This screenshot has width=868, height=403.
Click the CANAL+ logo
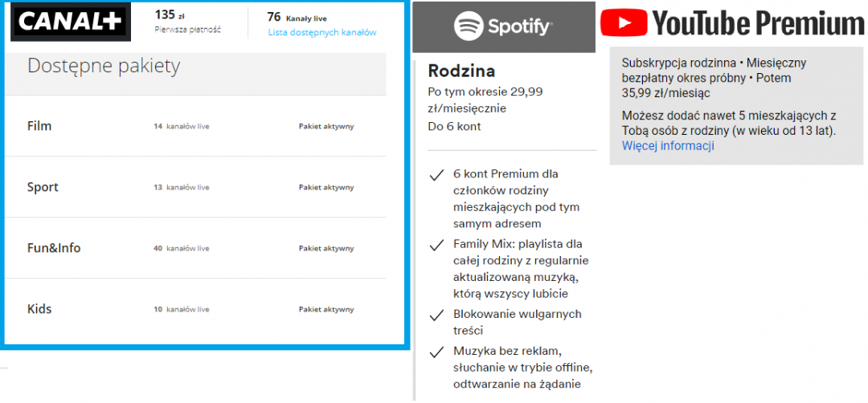pyautogui.click(x=70, y=22)
